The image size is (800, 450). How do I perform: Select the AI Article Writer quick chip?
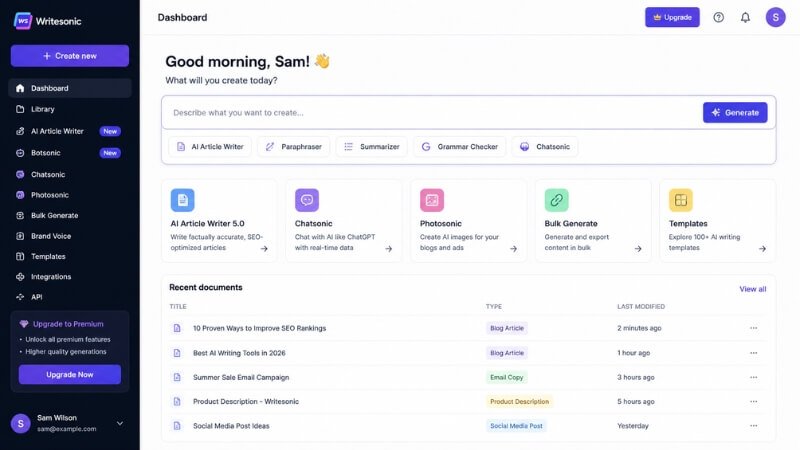point(210,146)
